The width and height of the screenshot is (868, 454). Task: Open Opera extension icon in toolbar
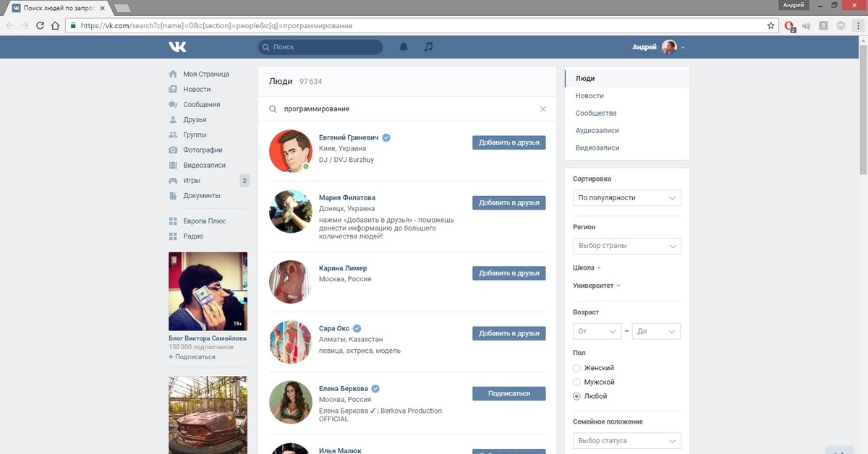point(790,25)
